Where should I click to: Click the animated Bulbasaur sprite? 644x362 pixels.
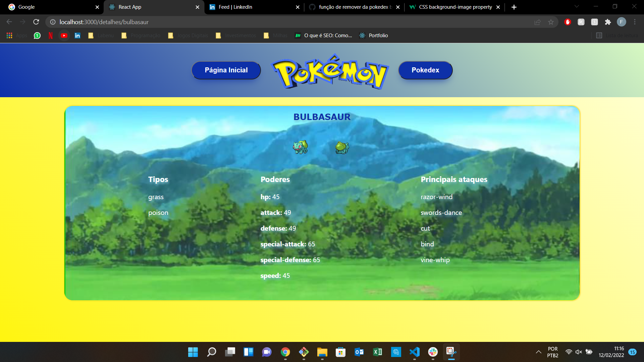[x=301, y=147]
